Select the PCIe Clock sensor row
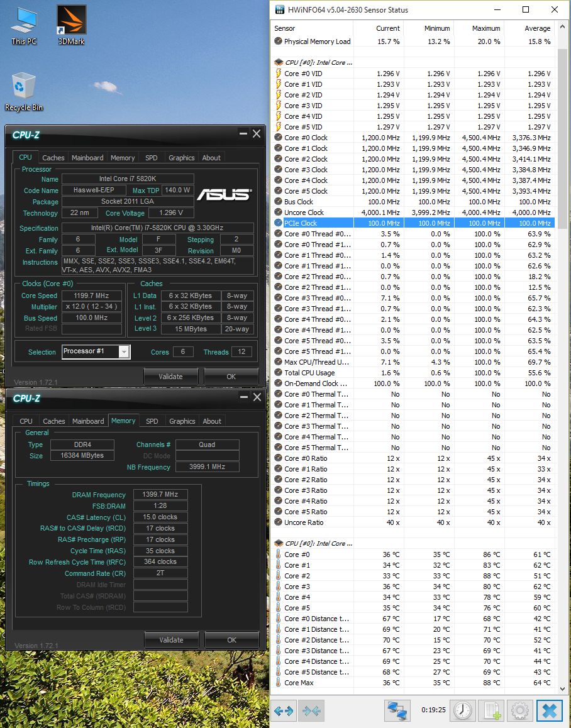Viewport: 571px width, 728px height. [x=413, y=223]
